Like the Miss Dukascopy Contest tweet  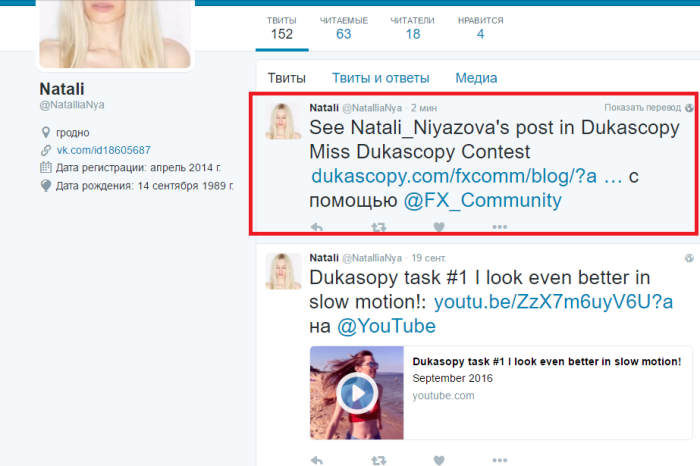pos(439,227)
